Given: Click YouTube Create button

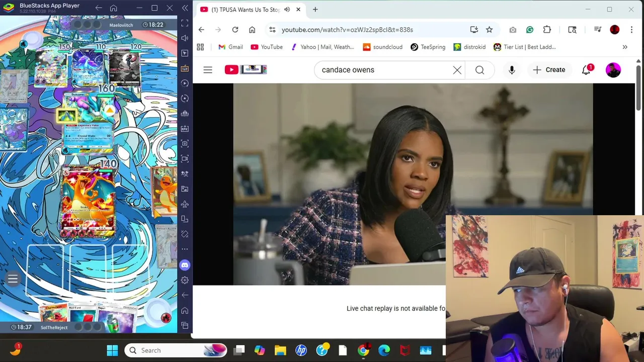Looking at the screenshot, I should [549, 70].
